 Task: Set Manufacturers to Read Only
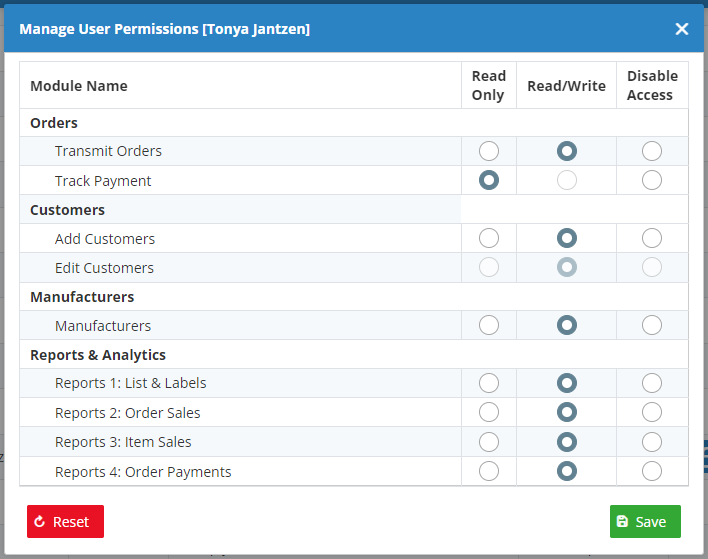(x=489, y=325)
